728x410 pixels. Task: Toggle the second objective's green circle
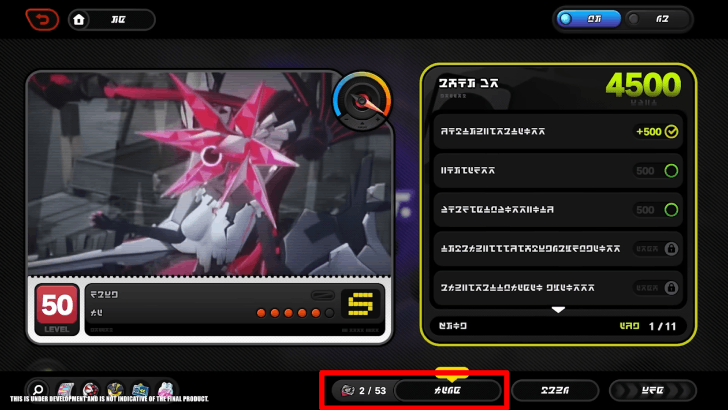[672, 171]
